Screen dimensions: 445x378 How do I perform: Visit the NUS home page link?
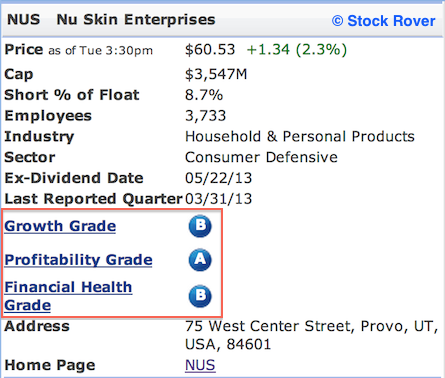point(200,365)
